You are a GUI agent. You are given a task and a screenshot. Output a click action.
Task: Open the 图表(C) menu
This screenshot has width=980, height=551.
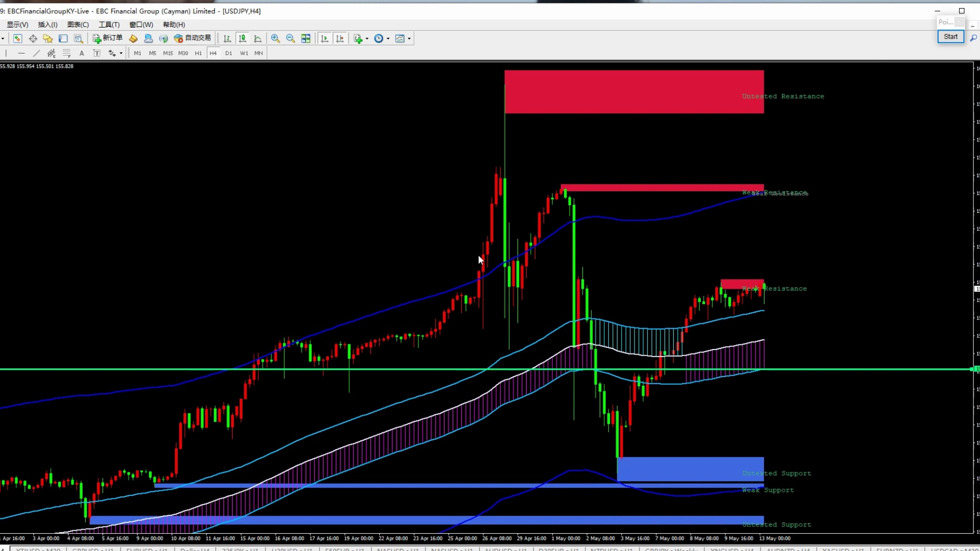pyautogui.click(x=78, y=24)
